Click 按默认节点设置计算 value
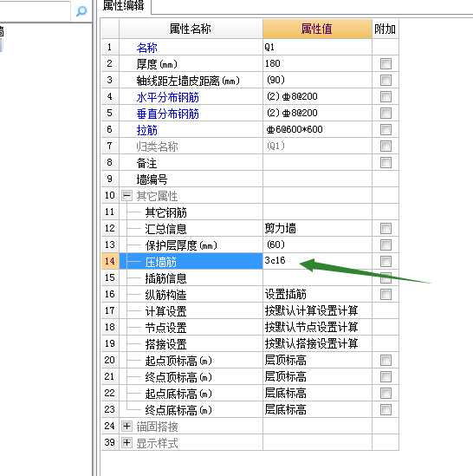 pyautogui.click(x=317, y=327)
